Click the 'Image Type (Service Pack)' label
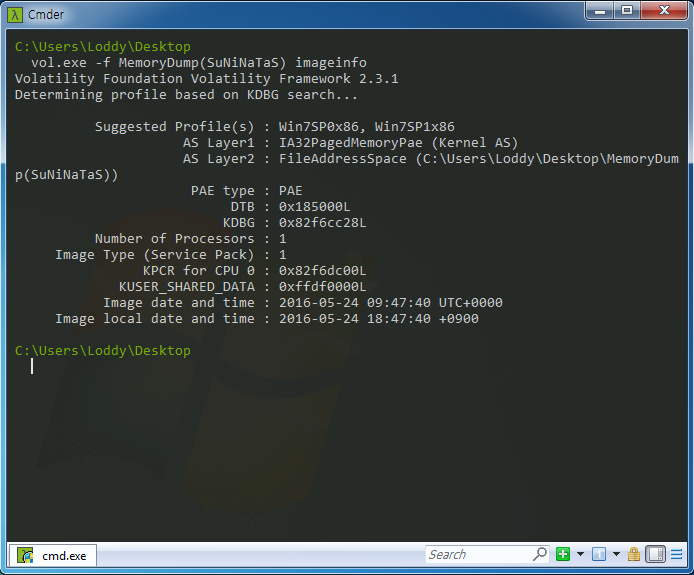The width and height of the screenshot is (694, 575). 155,255
